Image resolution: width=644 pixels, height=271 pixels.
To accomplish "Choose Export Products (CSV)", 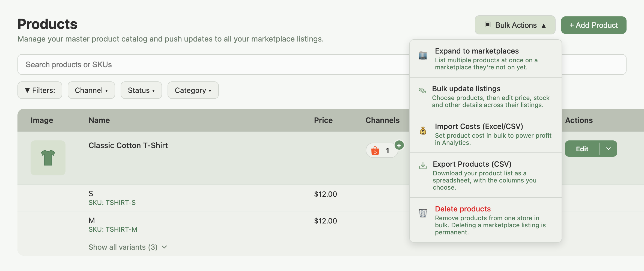I will [486, 175].
